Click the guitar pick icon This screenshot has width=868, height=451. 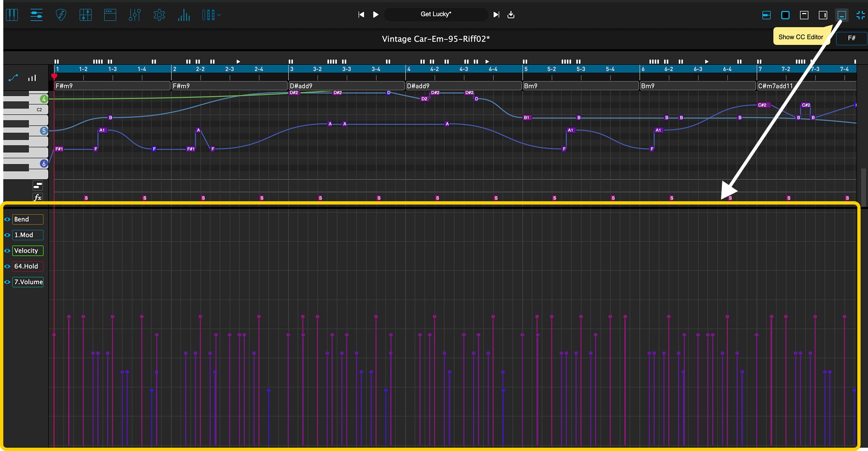coord(61,15)
